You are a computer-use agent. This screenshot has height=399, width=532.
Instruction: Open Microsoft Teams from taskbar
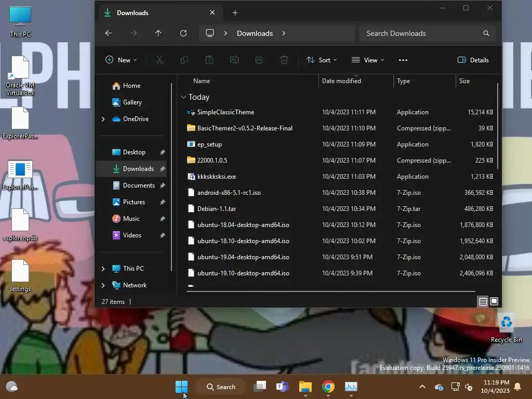(x=282, y=387)
